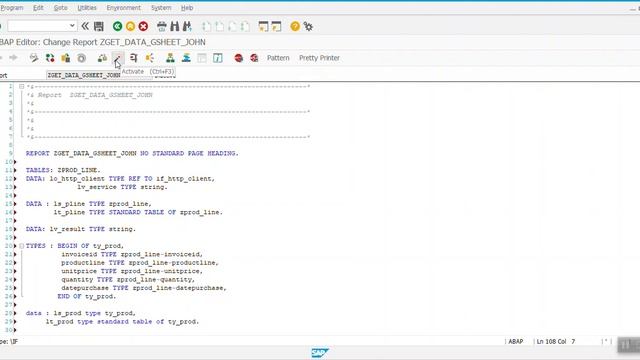Click the SAP logo in the bottom bar
The height and width of the screenshot is (360, 640).
click(x=320, y=353)
